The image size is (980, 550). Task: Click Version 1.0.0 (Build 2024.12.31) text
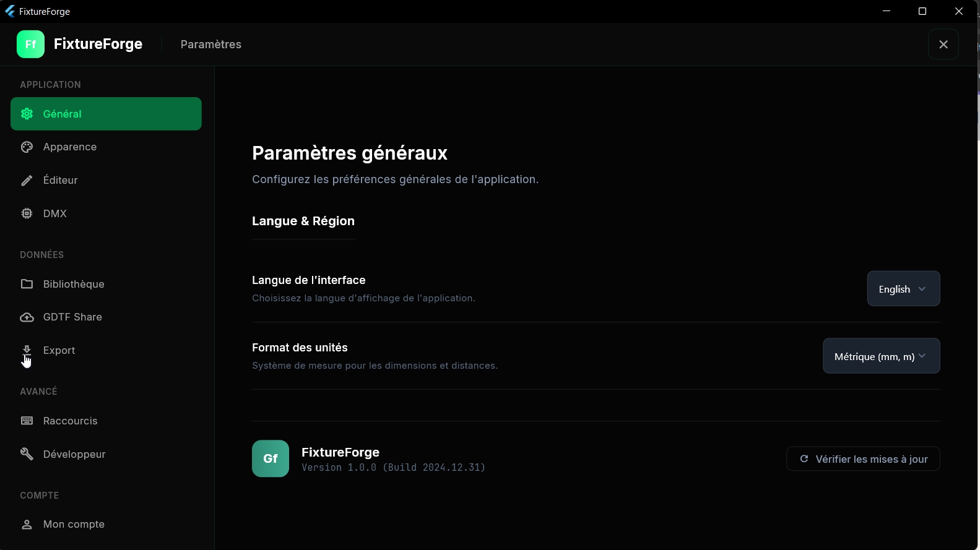(394, 468)
